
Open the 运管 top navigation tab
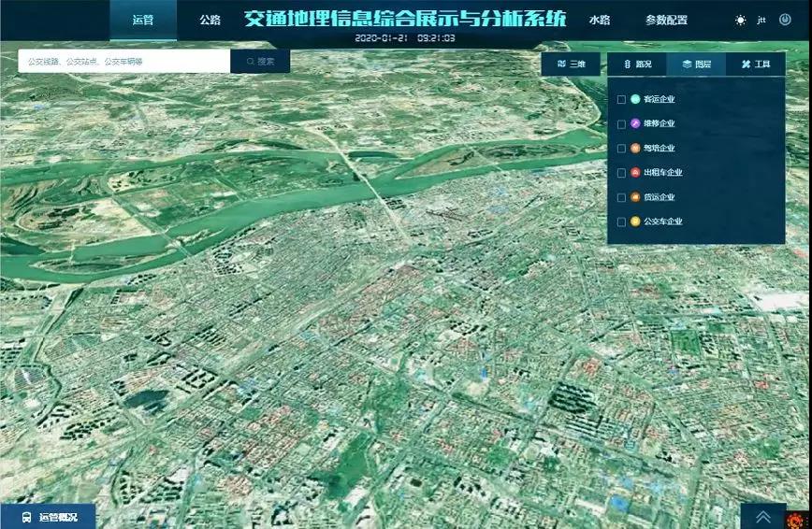(143, 20)
